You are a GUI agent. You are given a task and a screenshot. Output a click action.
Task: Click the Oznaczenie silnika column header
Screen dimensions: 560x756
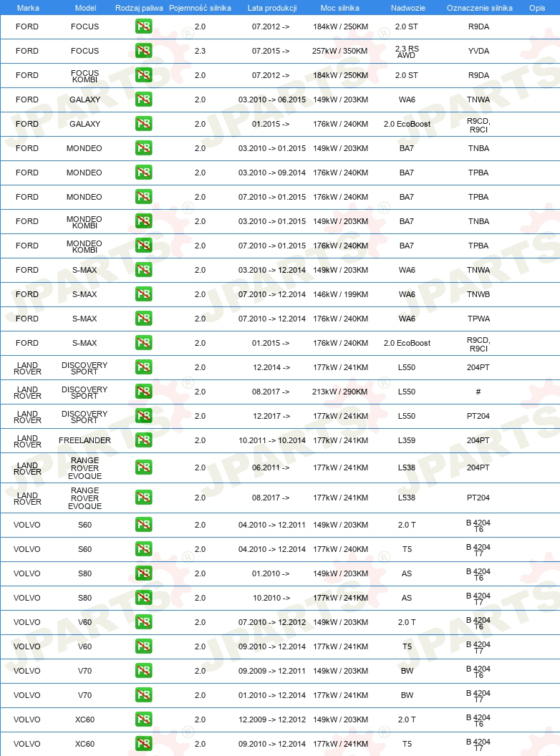[480, 8]
